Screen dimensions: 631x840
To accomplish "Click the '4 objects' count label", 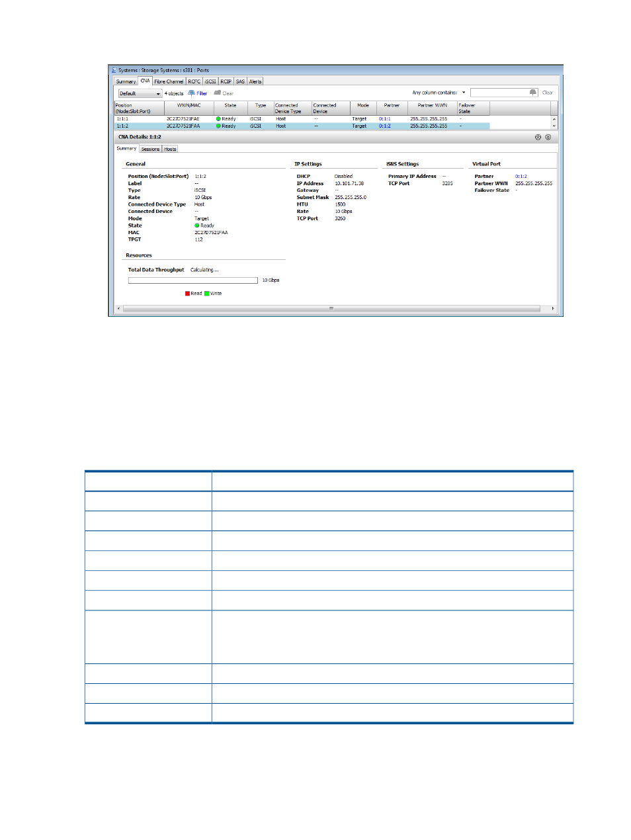I will [x=174, y=93].
